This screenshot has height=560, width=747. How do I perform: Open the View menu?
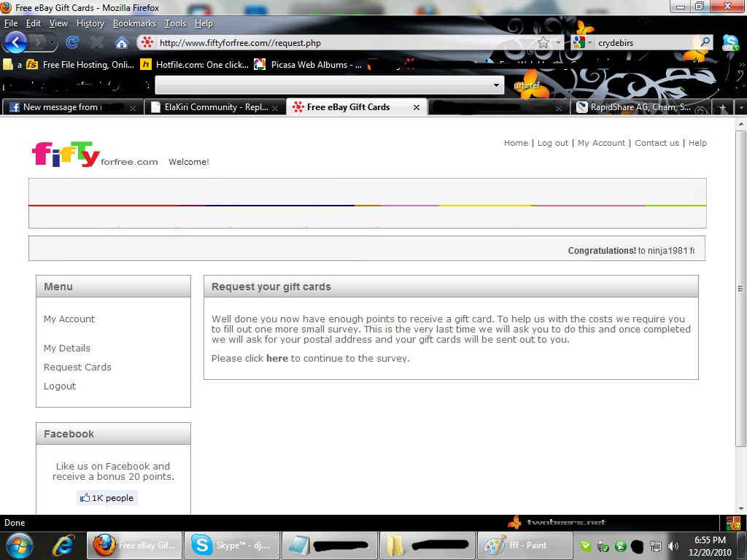coord(58,23)
